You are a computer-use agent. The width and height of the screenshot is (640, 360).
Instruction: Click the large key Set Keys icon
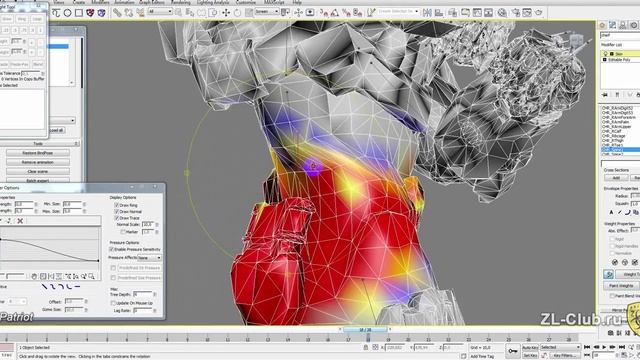512,351
